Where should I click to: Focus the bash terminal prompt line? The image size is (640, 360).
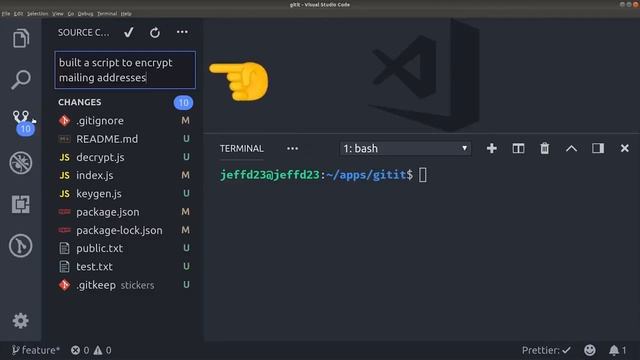(324, 175)
